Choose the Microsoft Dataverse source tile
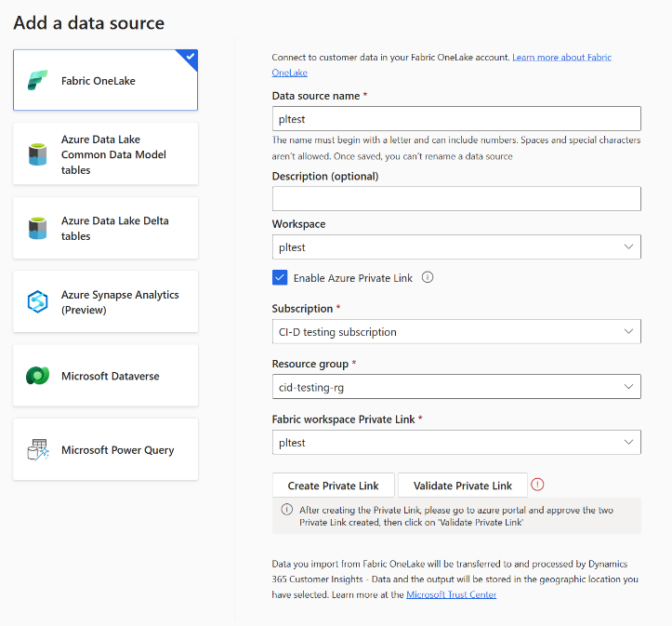This screenshot has width=672, height=626. coord(105,376)
